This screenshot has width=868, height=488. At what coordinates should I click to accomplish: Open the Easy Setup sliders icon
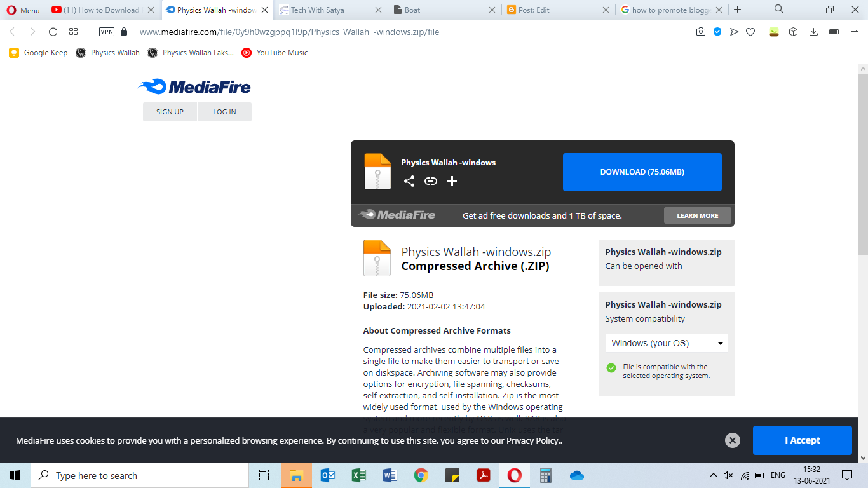click(855, 32)
